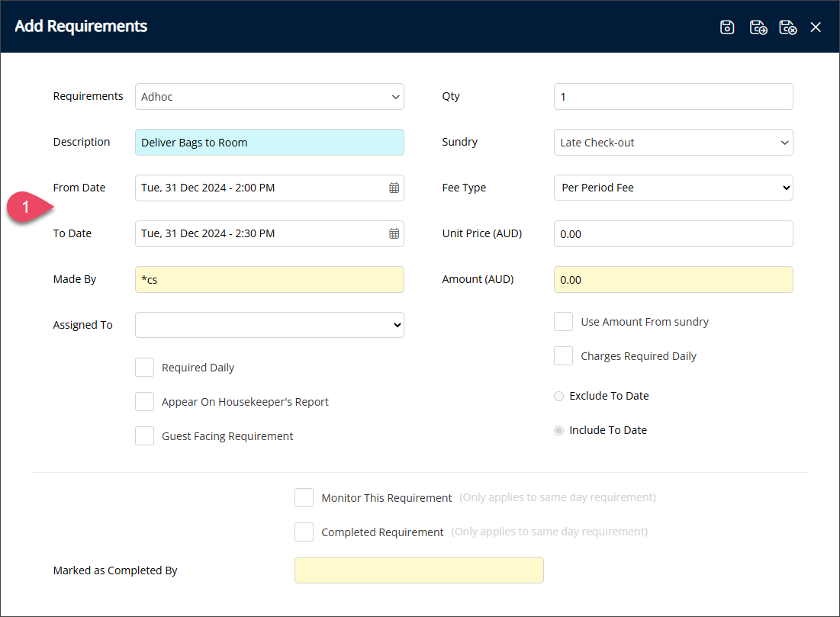Click the Requirements label

click(x=88, y=96)
